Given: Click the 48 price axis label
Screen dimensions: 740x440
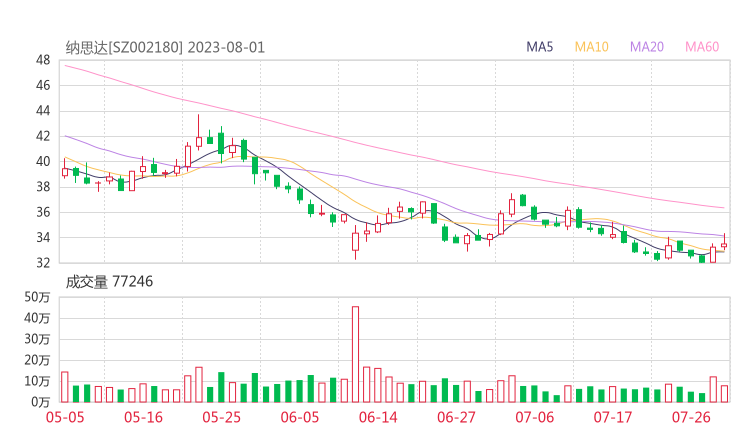Looking at the screenshot, I should tap(43, 60).
